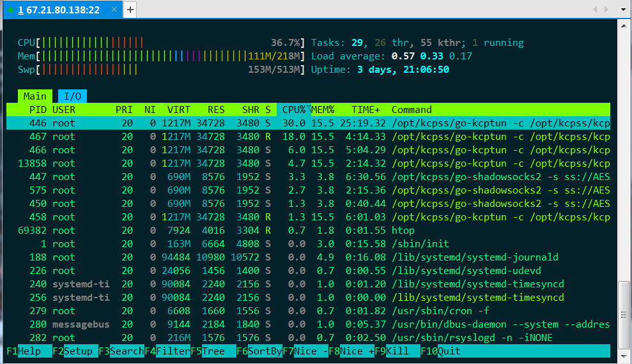Select the cron -f process row
This screenshot has width=632, height=364.
click(x=309, y=311)
